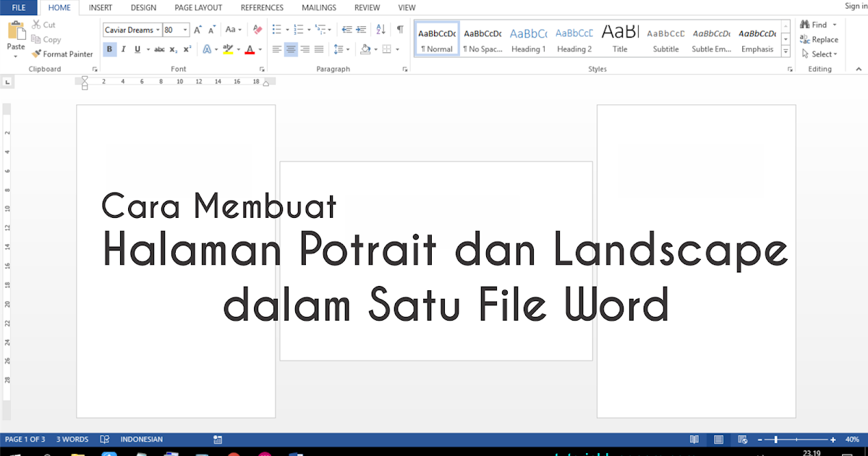The image size is (868, 456).
Task: Activate the Format Painter tool
Action: click(x=62, y=54)
